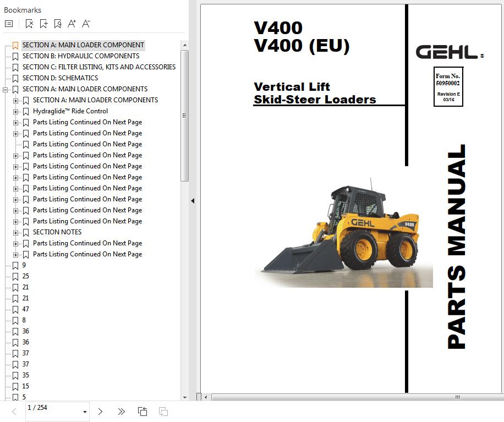Click the bookmark icon beside bookmark 47

(15, 310)
